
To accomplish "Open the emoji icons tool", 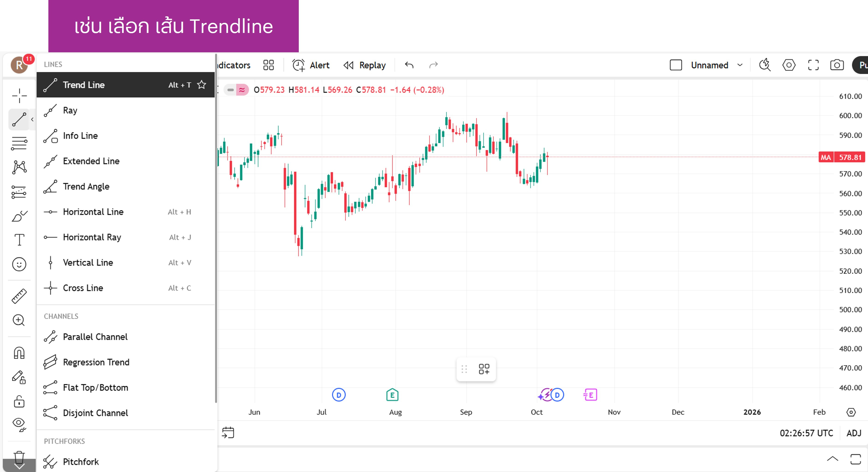I will point(19,264).
